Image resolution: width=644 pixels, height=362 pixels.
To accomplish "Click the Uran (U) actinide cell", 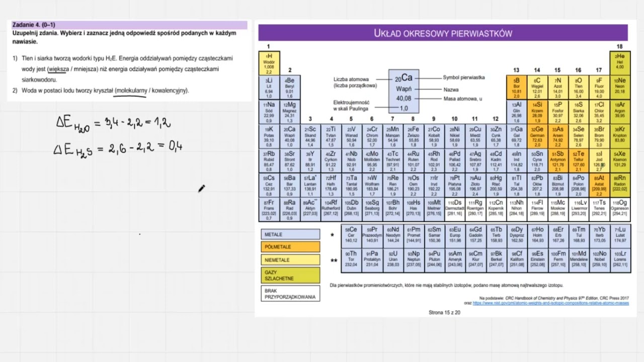I will click(x=393, y=260).
